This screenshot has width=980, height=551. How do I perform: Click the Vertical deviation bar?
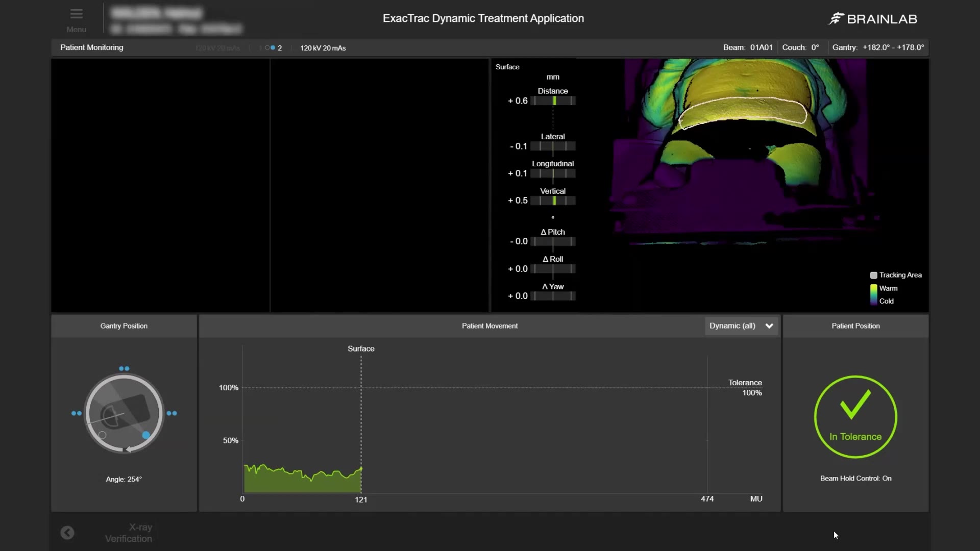(553, 201)
